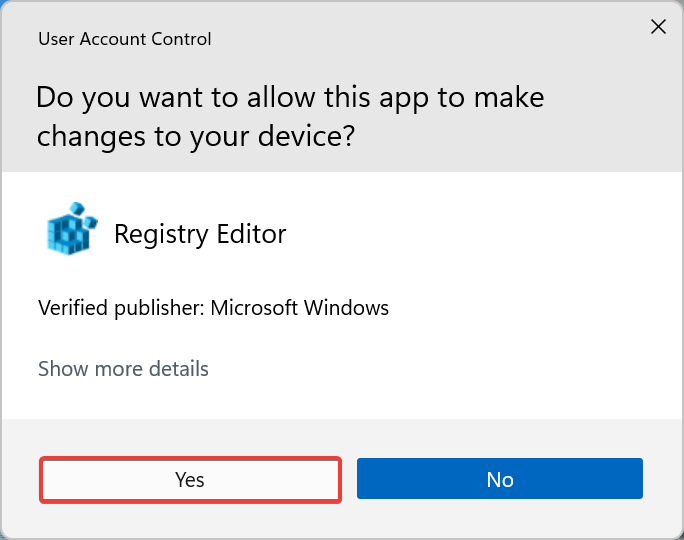Close the User Account Control dialog
Viewport: 684px width, 540px height.
(x=658, y=27)
